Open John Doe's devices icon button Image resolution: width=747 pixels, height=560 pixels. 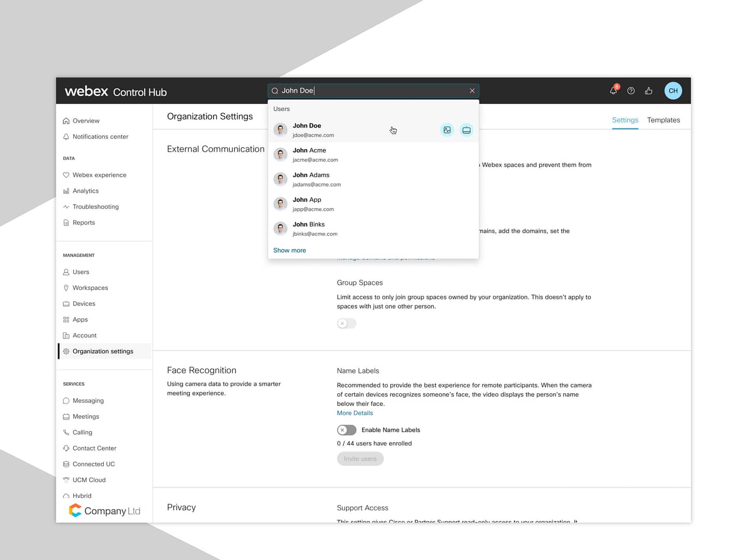point(466,130)
